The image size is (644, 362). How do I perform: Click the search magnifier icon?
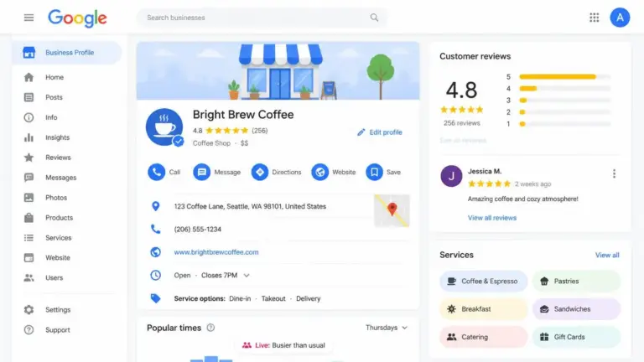374,18
